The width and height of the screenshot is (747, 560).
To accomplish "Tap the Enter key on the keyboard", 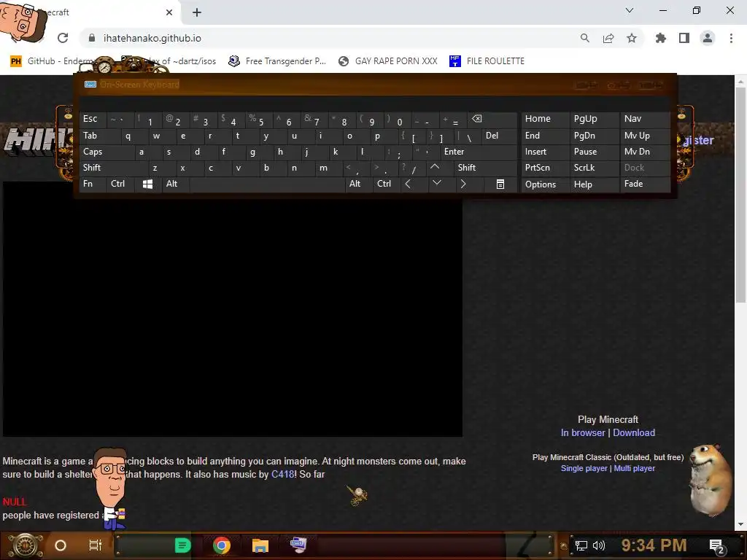I will click(x=478, y=152).
